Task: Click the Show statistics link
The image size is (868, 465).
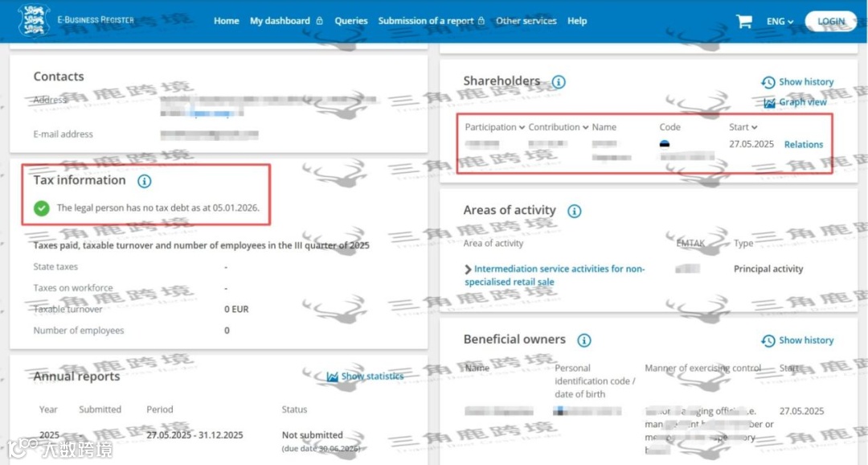Action: click(x=372, y=377)
